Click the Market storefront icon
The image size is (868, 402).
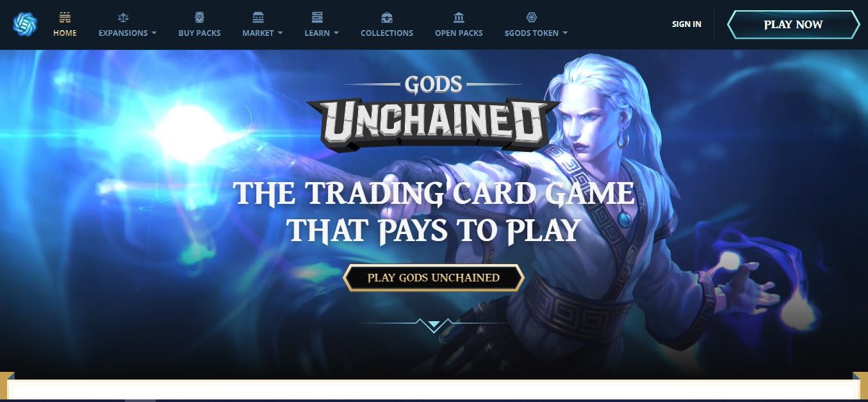pos(258,17)
